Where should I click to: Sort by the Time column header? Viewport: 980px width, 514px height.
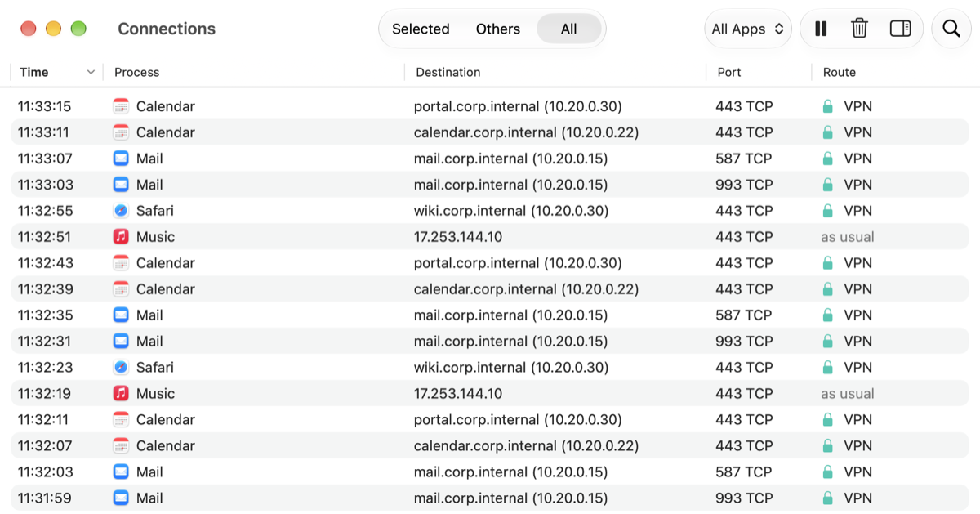coord(56,72)
